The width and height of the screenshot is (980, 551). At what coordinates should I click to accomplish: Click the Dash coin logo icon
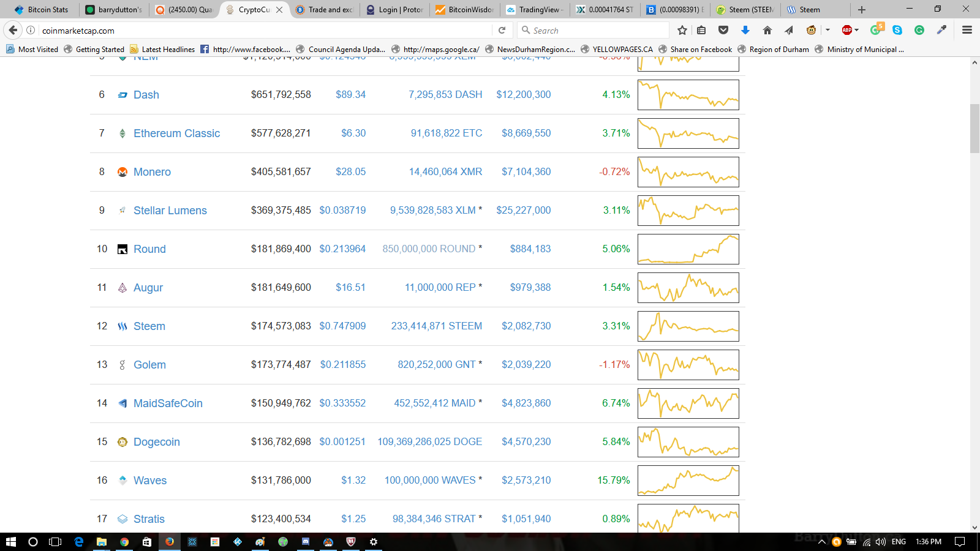pyautogui.click(x=123, y=95)
